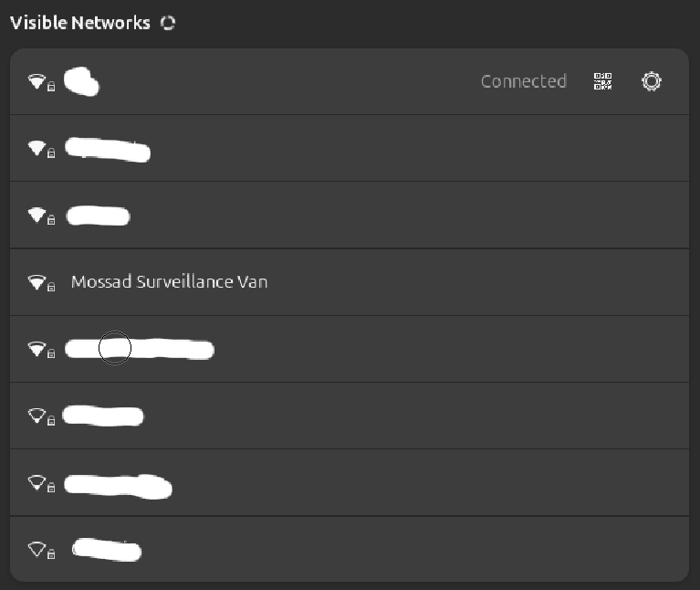Click the refresh spinner beside Visible Networks
The image size is (700, 590).
(x=167, y=23)
